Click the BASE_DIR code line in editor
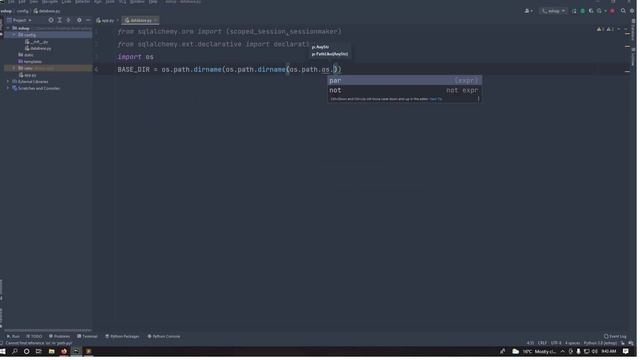640x360 pixels. coord(229,69)
